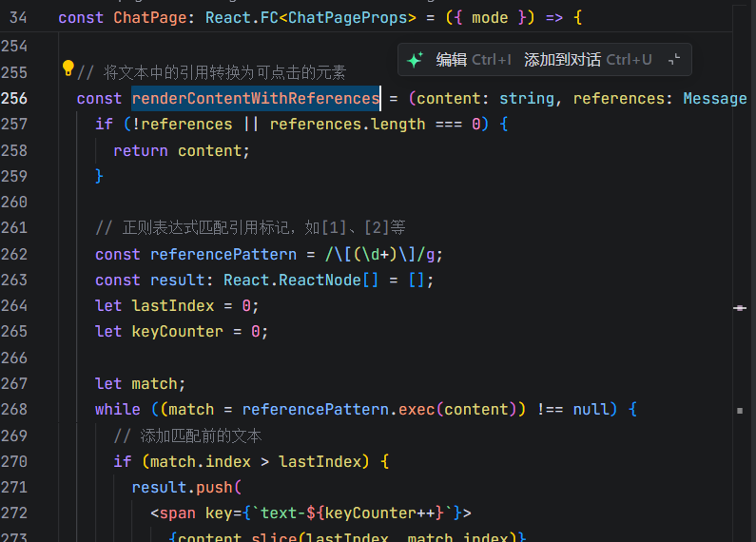Click React.ReactNode type on line 263

click(292, 281)
